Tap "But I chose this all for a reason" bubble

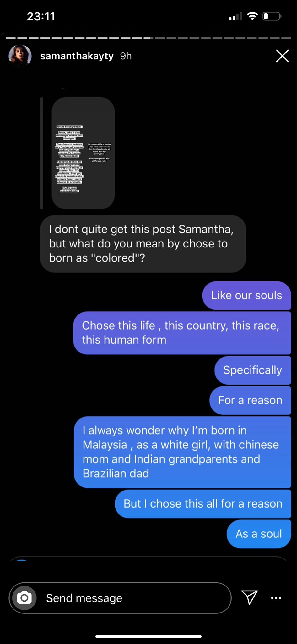(203, 504)
